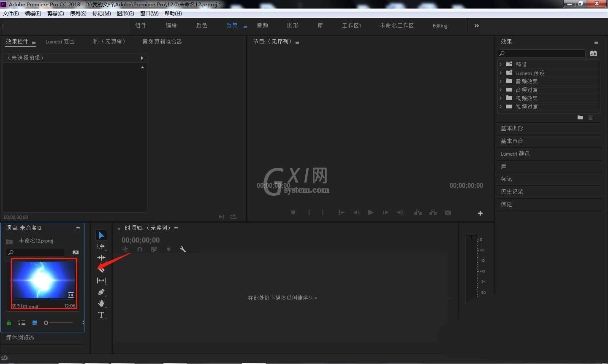
Task: Click the Lift button
Action: [418, 213]
